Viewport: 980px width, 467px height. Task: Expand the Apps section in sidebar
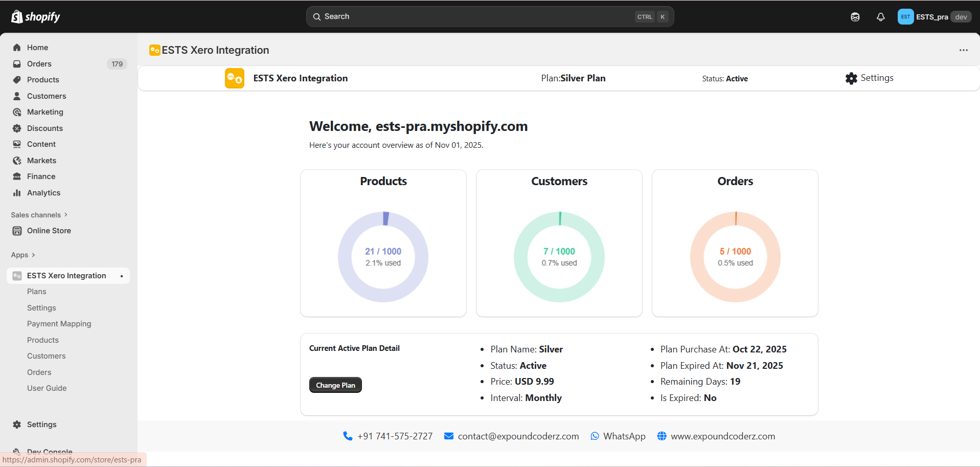click(x=23, y=255)
